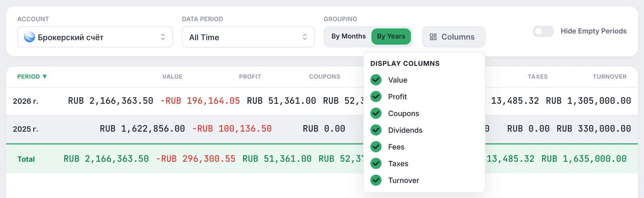
Task: Click the 2026 г. period row label
Action: (25, 101)
